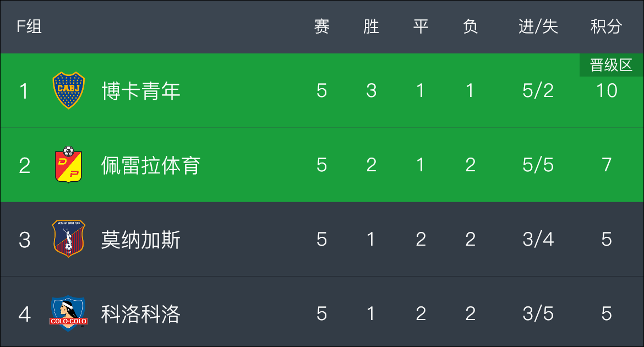This screenshot has width=644, height=347.
Task: Click the 5/5 goal record for 佩雷拉体育
Action: coord(538,165)
